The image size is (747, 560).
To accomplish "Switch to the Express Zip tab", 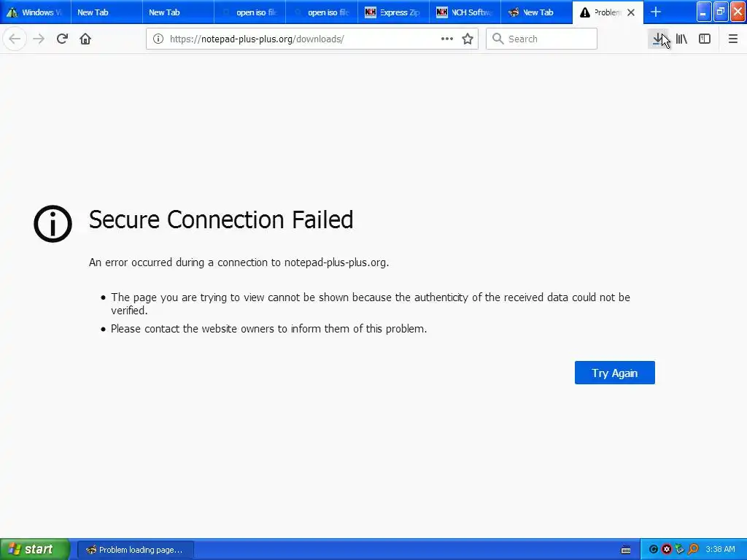I will coord(392,12).
